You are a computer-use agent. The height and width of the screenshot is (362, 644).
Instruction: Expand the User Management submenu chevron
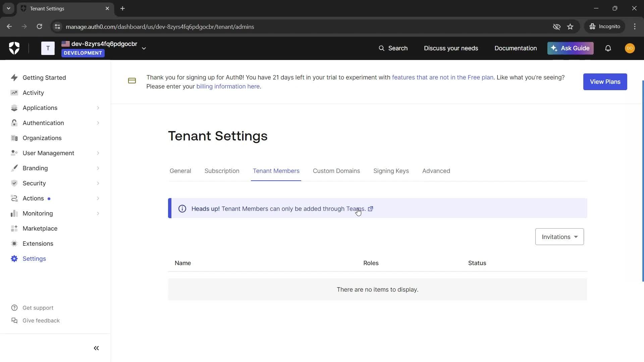coord(98,153)
